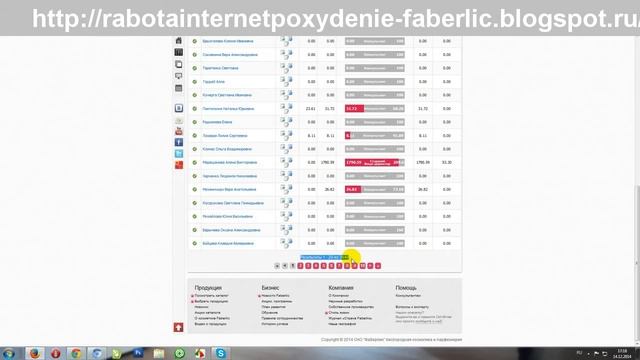Open footer link Консультантам
Image resolution: width=640 pixels, height=360 pixels.
tap(408, 296)
